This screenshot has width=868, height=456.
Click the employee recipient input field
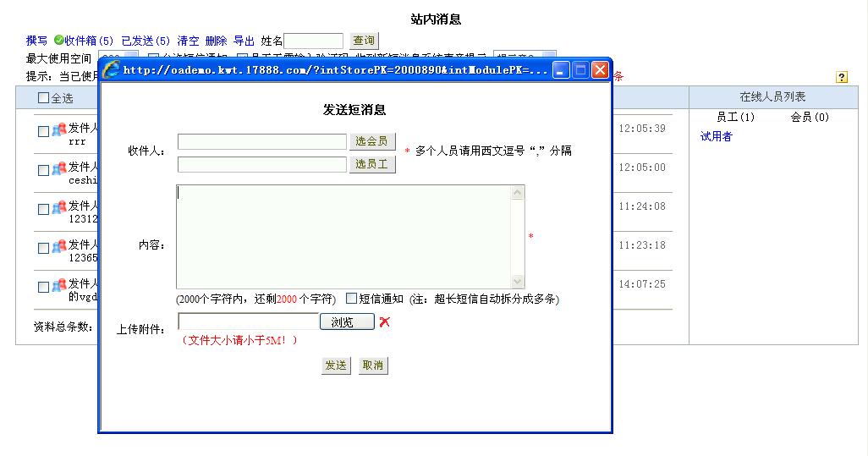coord(262,164)
